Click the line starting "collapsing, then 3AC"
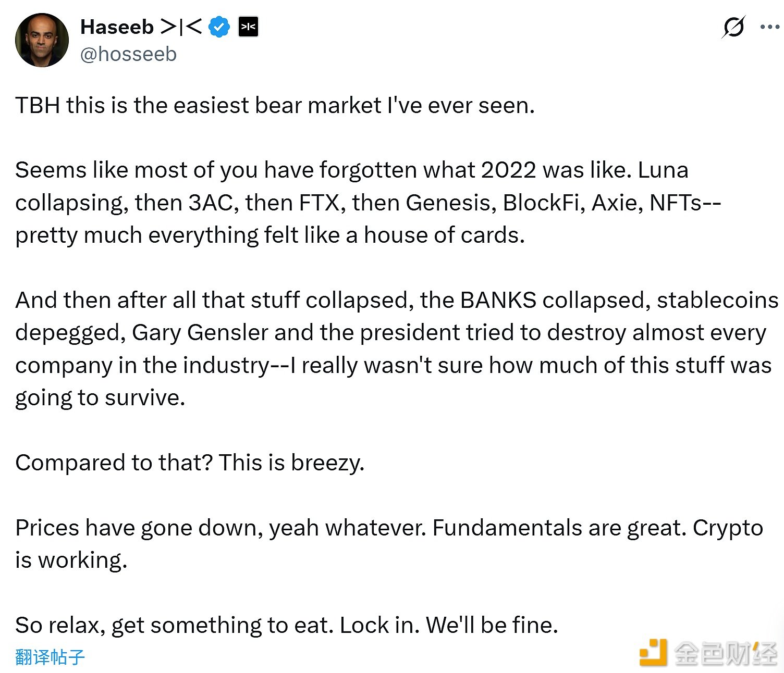The width and height of the screenshot is (784, 673). pyautogui.click(x=367, y=203)
